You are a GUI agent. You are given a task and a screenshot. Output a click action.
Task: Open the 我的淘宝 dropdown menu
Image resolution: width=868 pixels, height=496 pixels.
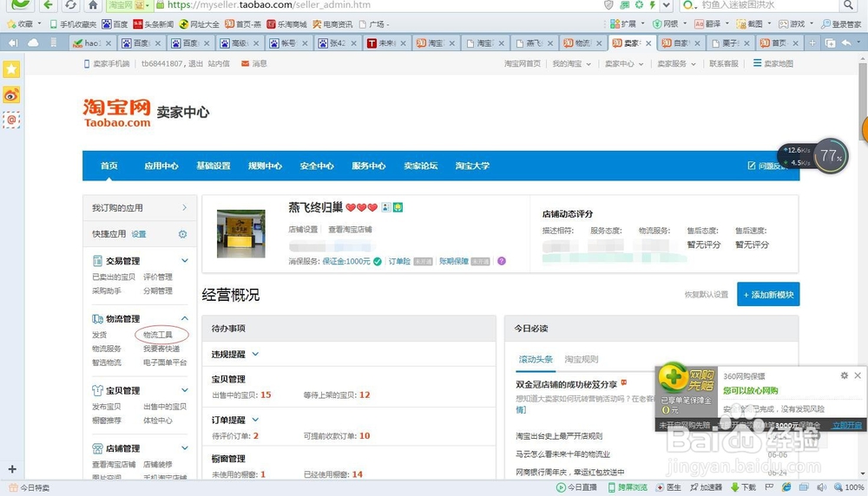tap(572, 63)
